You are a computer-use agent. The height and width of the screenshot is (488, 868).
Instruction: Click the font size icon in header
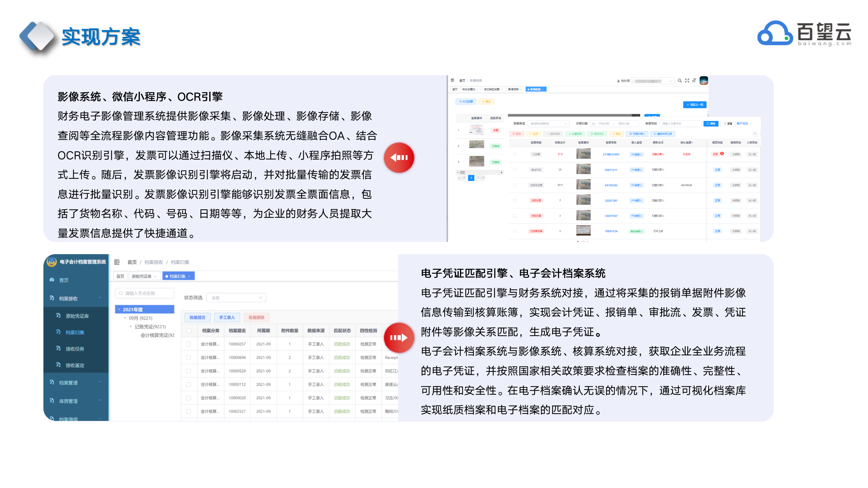[694, 81]
